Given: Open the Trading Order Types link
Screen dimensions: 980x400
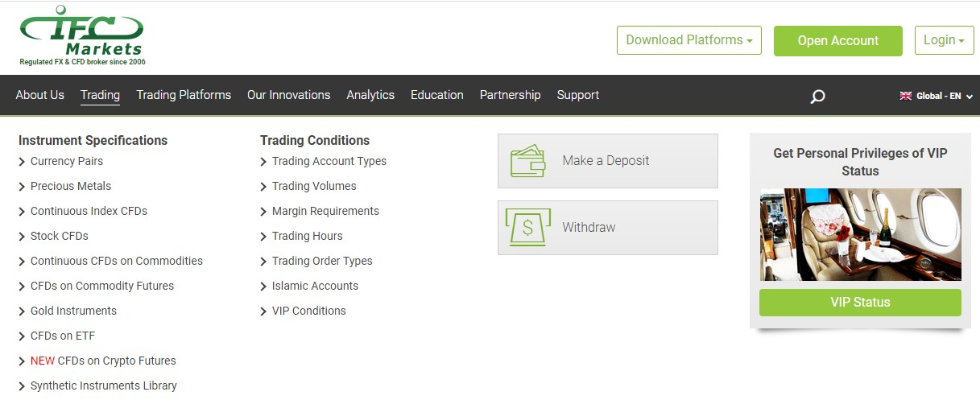Looking at the screenshot, I should pyautogui.click(x=322, y=261).
